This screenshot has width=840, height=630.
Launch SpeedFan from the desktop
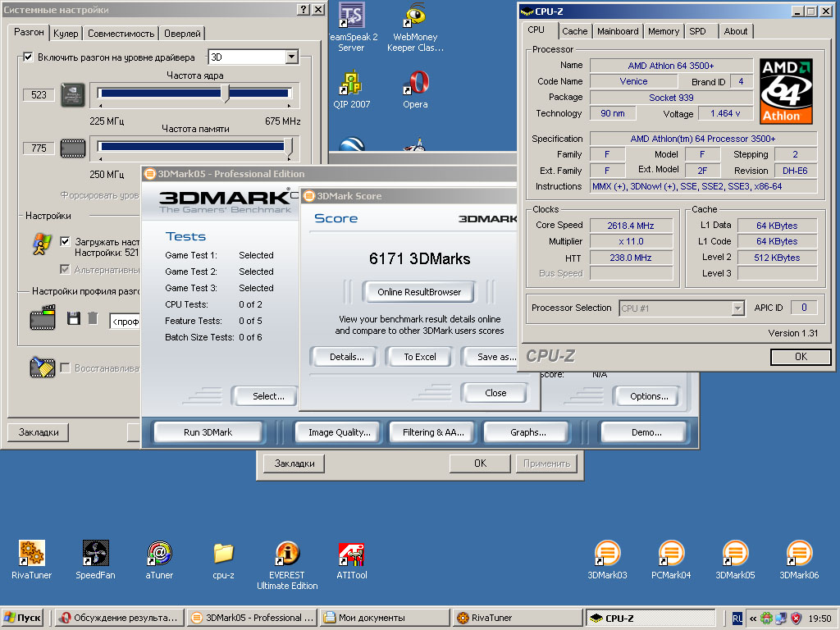95,559
